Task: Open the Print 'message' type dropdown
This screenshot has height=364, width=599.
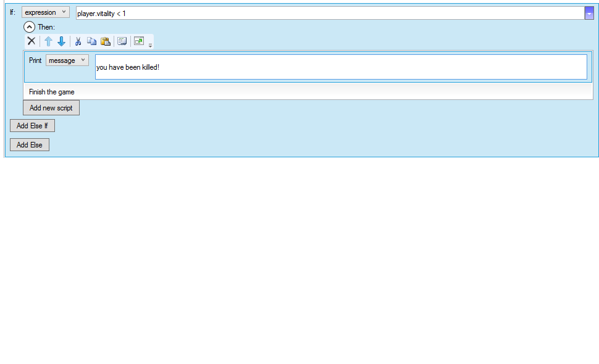Action: click(67, 60)
